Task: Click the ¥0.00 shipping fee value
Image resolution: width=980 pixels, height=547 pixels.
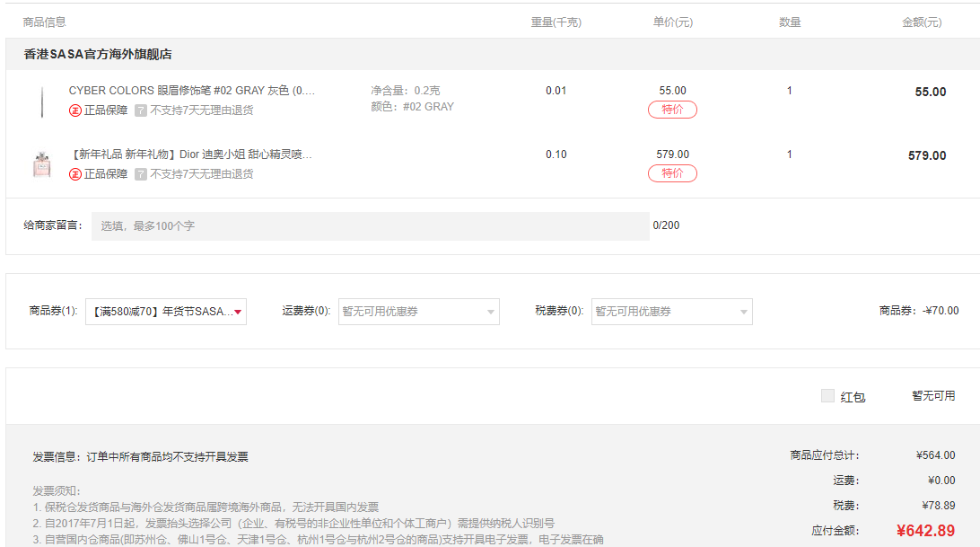Action: 942,481
